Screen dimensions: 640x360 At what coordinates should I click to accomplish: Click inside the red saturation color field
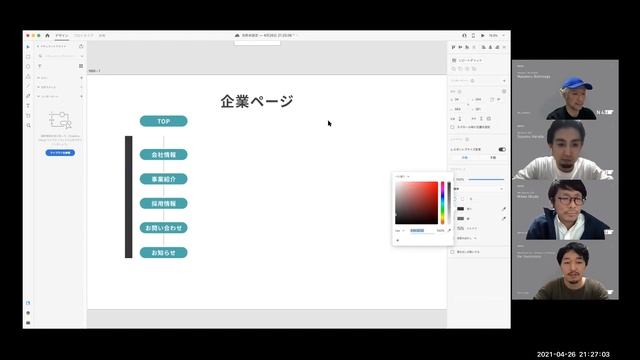416,203
